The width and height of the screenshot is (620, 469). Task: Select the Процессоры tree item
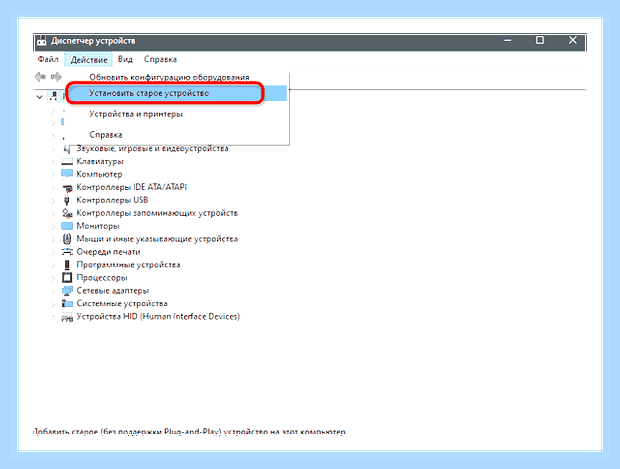(102, 278)
